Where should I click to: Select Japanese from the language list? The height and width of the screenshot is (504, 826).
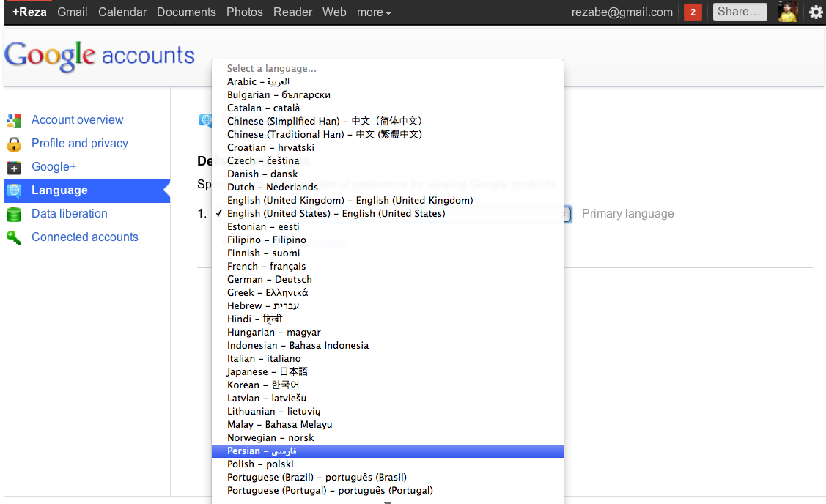pos(387,372)
